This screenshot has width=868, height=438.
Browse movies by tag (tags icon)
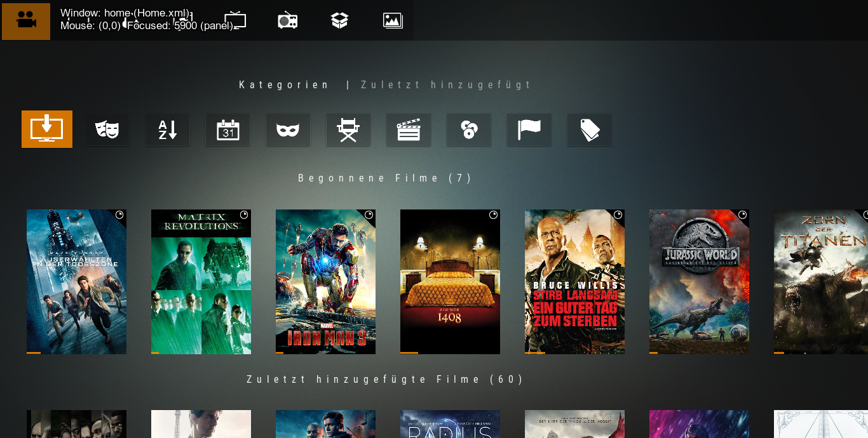[x=589, y=129]
